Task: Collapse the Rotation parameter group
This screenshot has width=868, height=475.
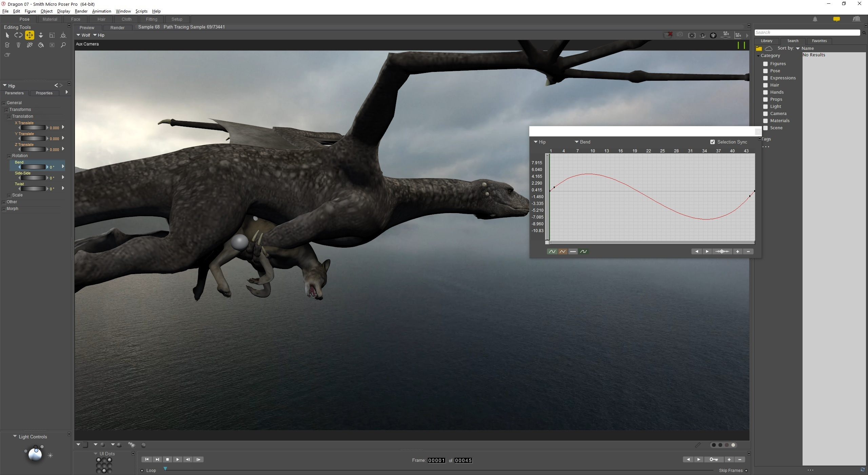Action: click(9, 156)
